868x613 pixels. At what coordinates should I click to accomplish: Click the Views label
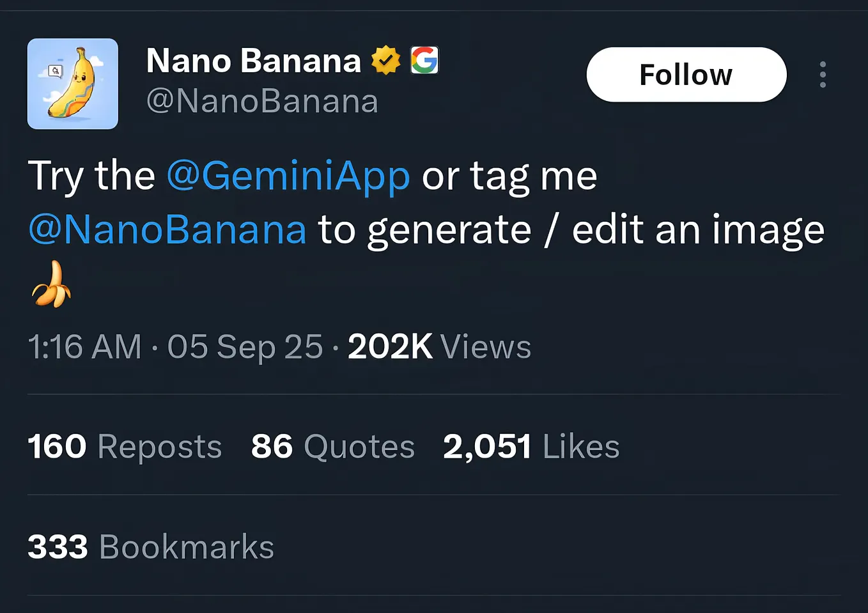tap(484, 347)
